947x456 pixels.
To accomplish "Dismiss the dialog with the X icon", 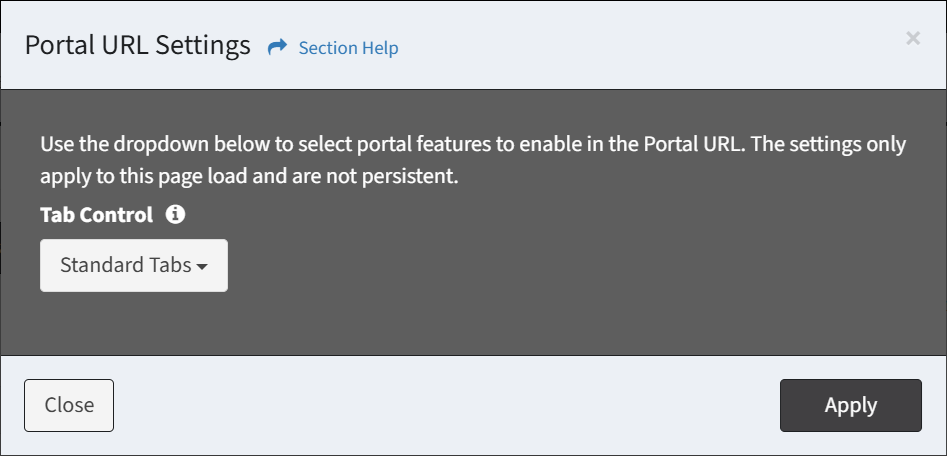I will point(913,39).
